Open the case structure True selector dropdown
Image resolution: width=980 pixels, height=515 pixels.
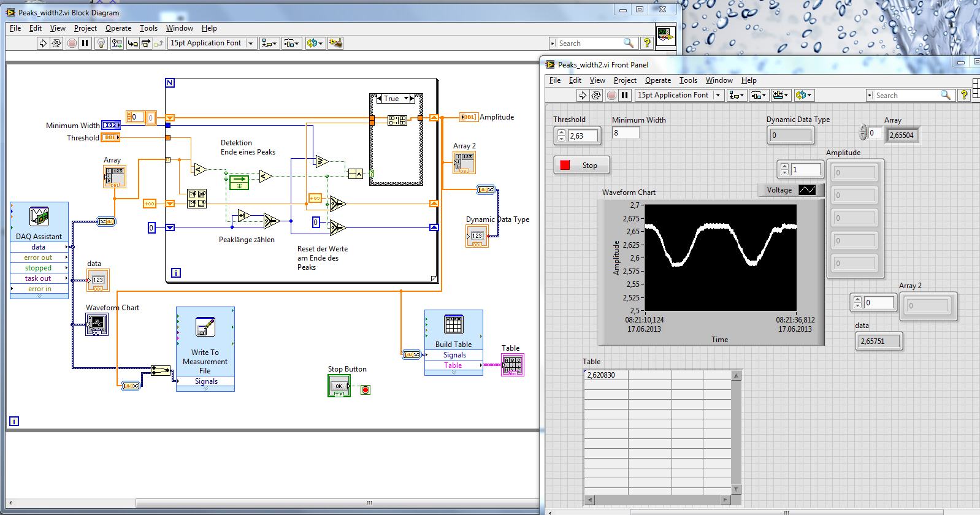pos(406,99)
